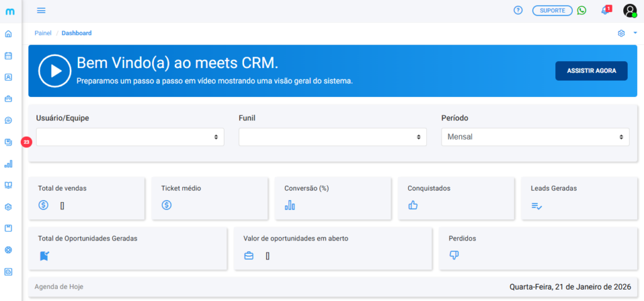Viewport: 644px width, 301px height.
Task: Expand the caret next to the settings gear
Action: pos(635,33)
